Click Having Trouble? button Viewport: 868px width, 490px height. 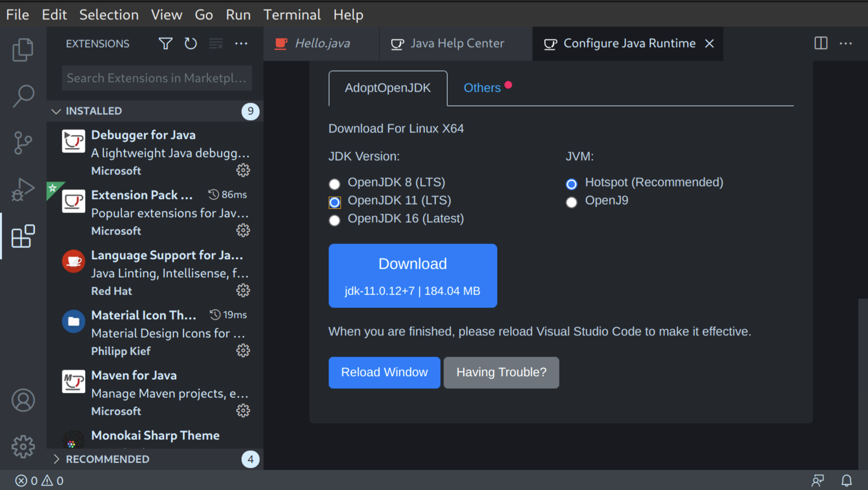point(501,372)
